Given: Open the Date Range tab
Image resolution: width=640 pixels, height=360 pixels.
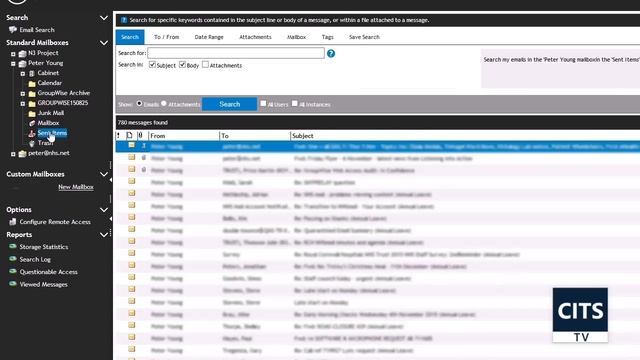Looking at the screenshot, I should [209, 37].
